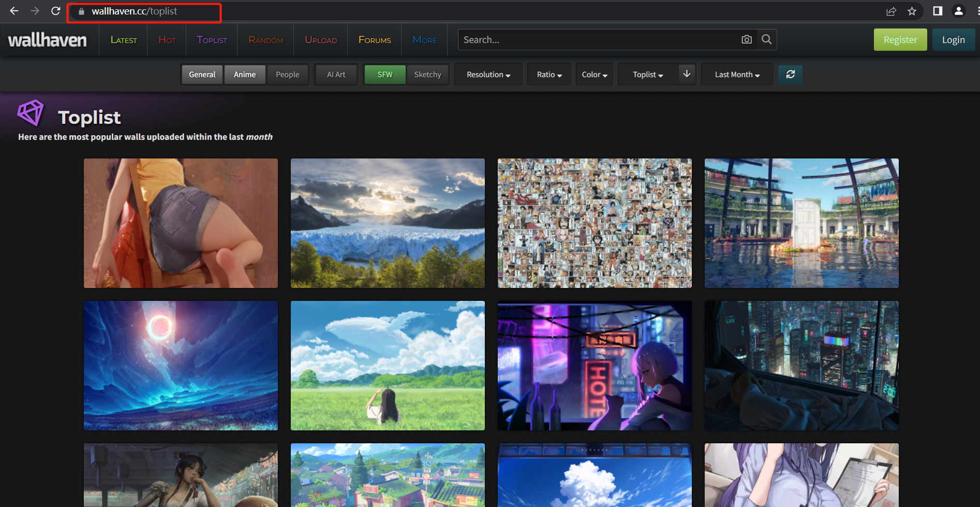
Task: Open the woman resting on hand wallpaper
Action: [181, 475]
